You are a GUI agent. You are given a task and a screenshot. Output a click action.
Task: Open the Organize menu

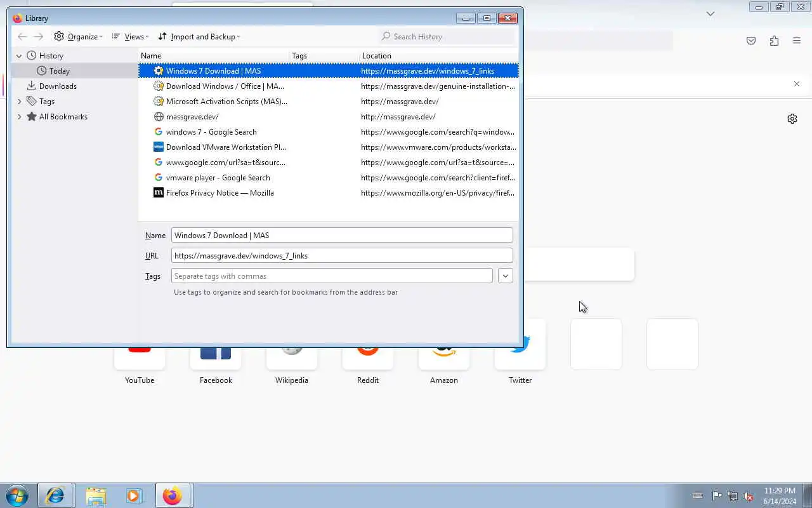click(78, 37)
